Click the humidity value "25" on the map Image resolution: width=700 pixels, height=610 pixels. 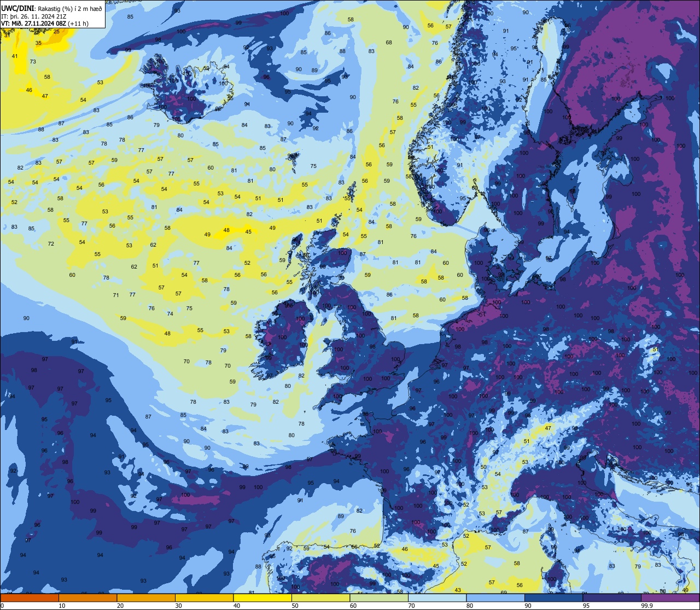(x=56, y=32)
